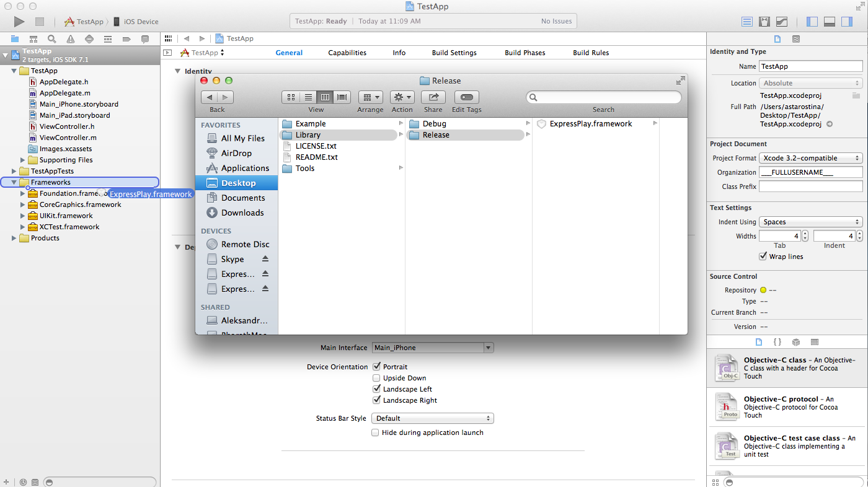The image size is (868, 487).
Task: Click the Finder Edit Tags button
Action: tap(466, 97)
